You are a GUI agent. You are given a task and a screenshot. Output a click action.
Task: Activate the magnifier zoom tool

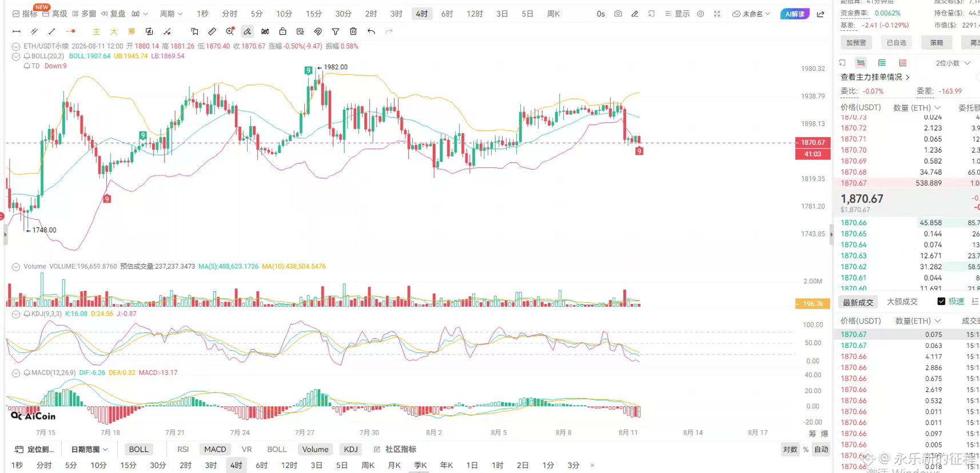230,31
